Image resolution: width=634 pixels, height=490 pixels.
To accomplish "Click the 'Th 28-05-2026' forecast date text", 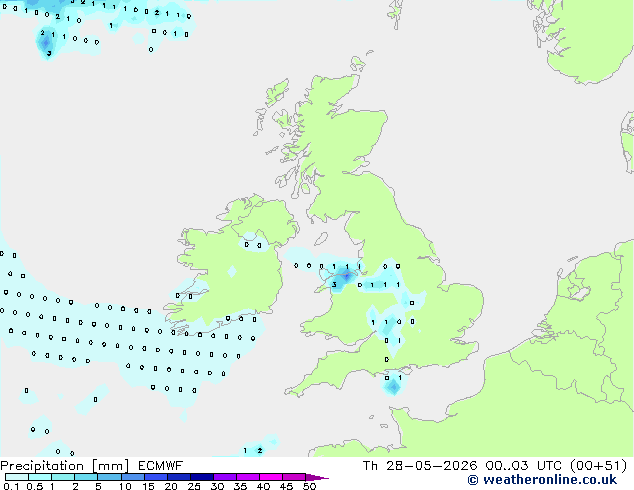I will tap(420, 466).
